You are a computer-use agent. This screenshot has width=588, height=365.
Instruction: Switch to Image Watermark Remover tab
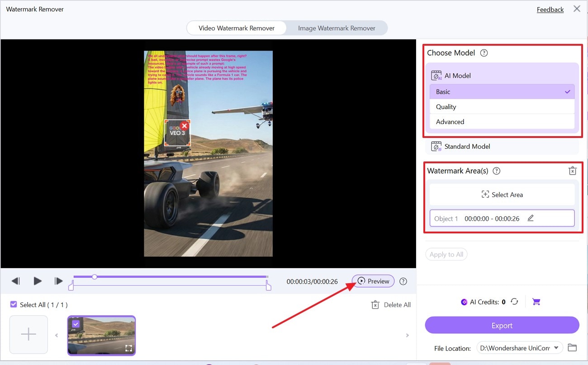pyautogui.click(x=337, y=28)
